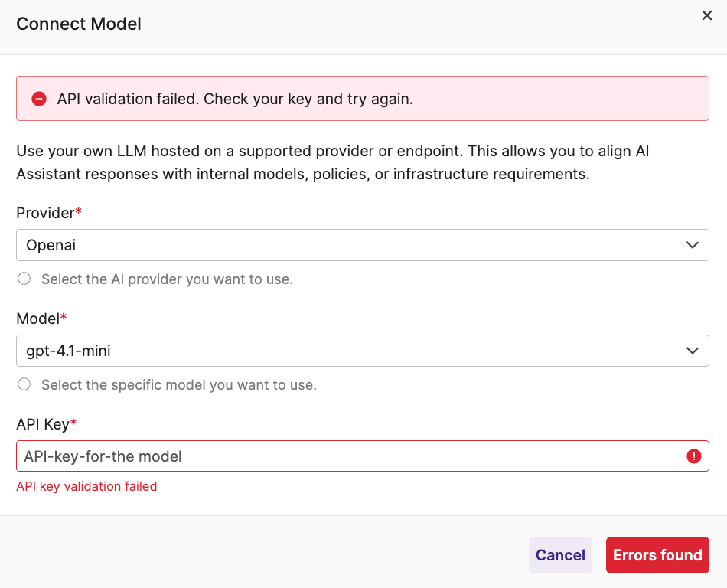Screen dimensions: 727x588
Task: Click the red exclamation icon in API Key field
Action: 693,456
